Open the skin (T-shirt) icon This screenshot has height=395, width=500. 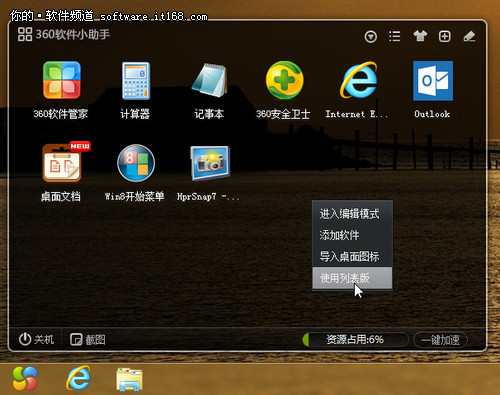[x=420, y=36]
